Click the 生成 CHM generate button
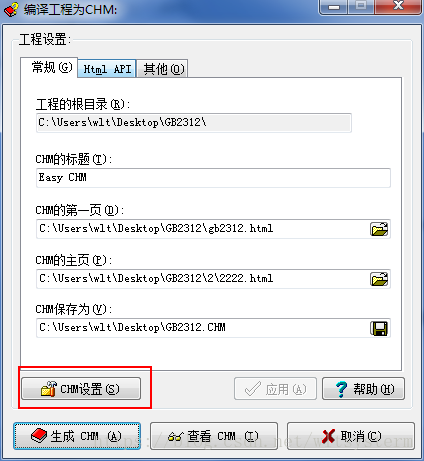The height and width of the screenshot is (461, 424). [x=77, y=436]
